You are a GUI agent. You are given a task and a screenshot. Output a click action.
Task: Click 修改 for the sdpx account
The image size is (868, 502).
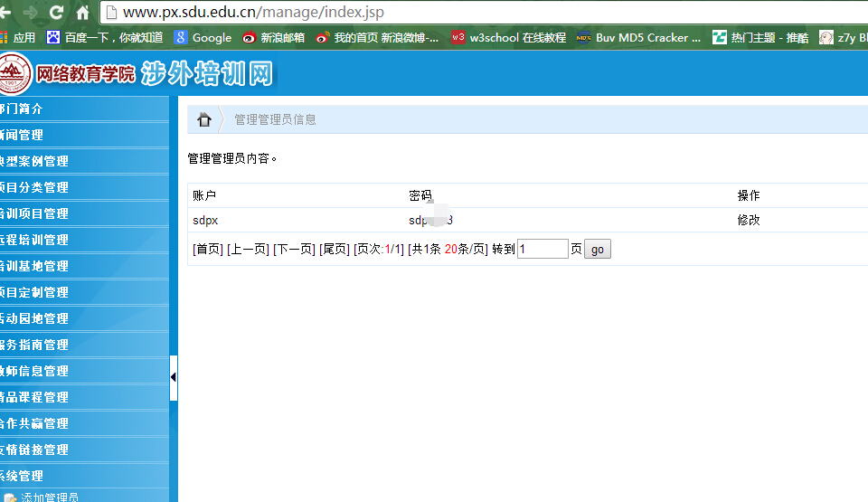749,220
